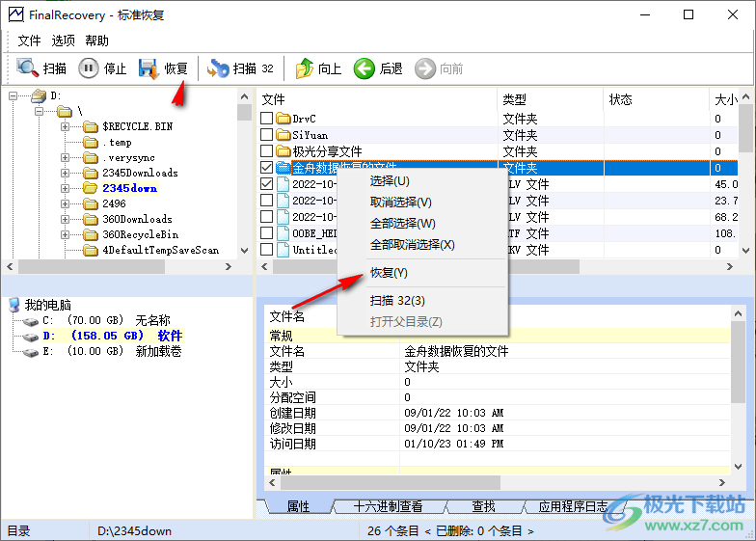Click the 360RecycleBin folder icon

point(91,235)
